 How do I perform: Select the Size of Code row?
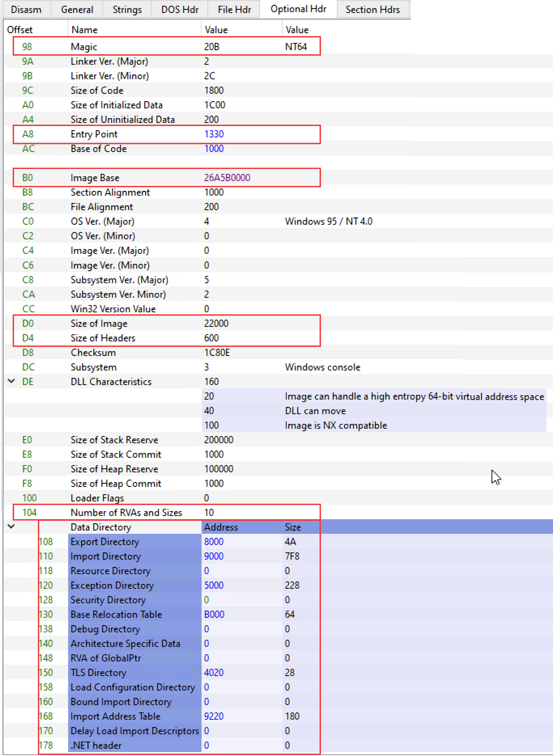[278, 90]
